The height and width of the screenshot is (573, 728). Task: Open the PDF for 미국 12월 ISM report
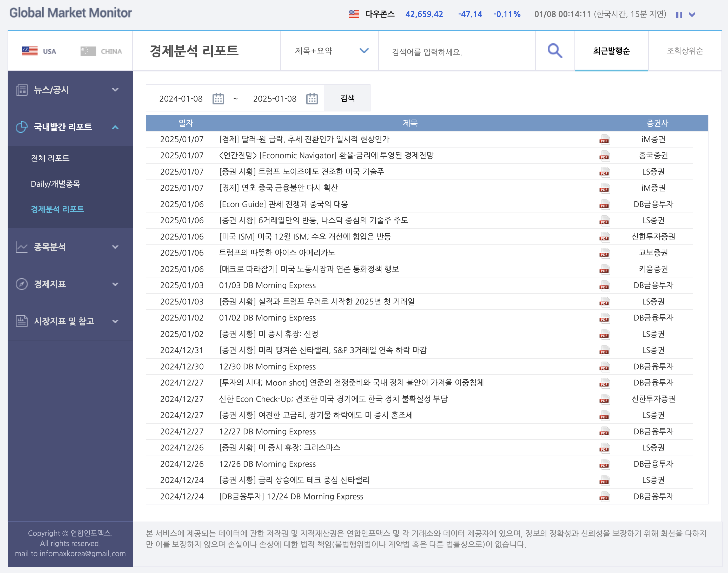click(605, 237)
